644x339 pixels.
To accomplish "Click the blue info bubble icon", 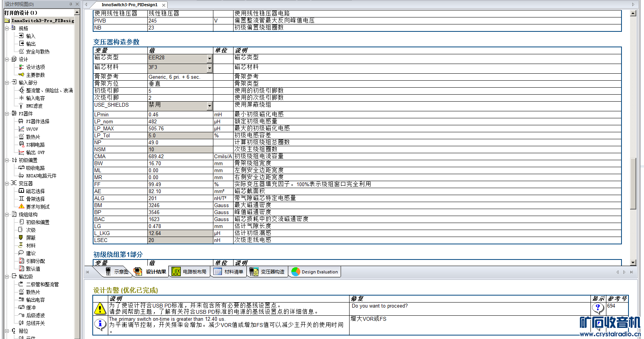I will click(x=100, y=324).
